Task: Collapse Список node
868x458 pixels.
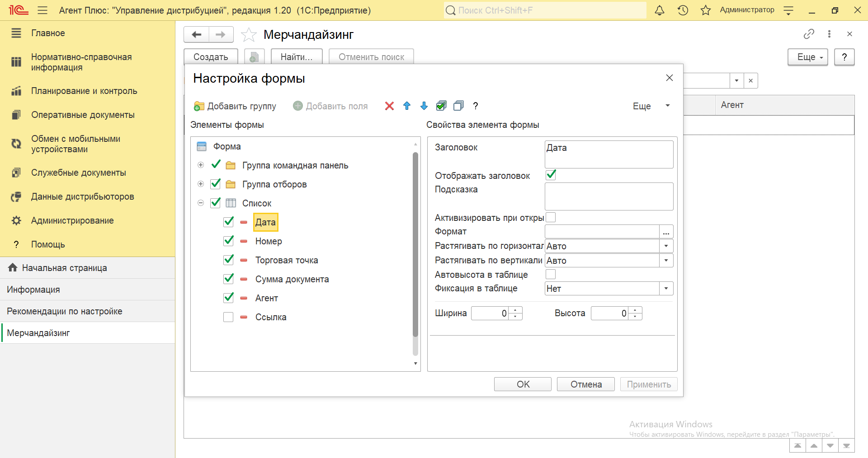Action: coord(201,203)
